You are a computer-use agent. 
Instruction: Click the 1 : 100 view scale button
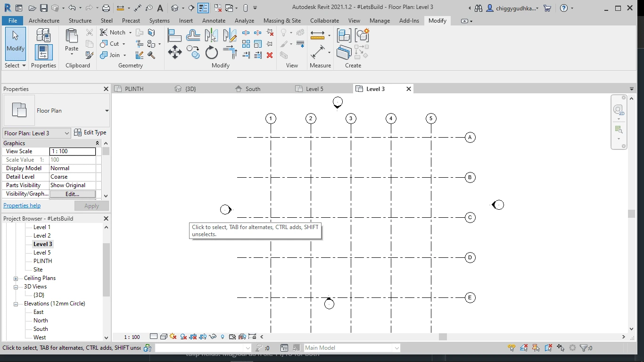132,337
